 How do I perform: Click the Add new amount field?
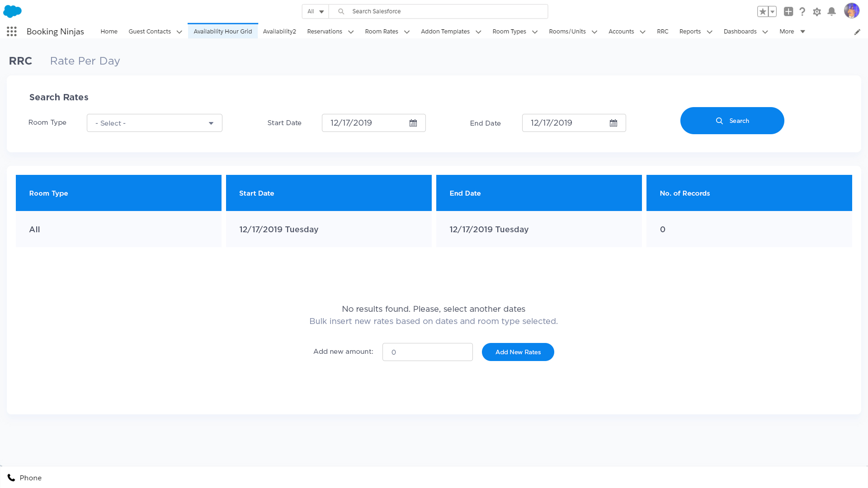[x=428, y=352]
